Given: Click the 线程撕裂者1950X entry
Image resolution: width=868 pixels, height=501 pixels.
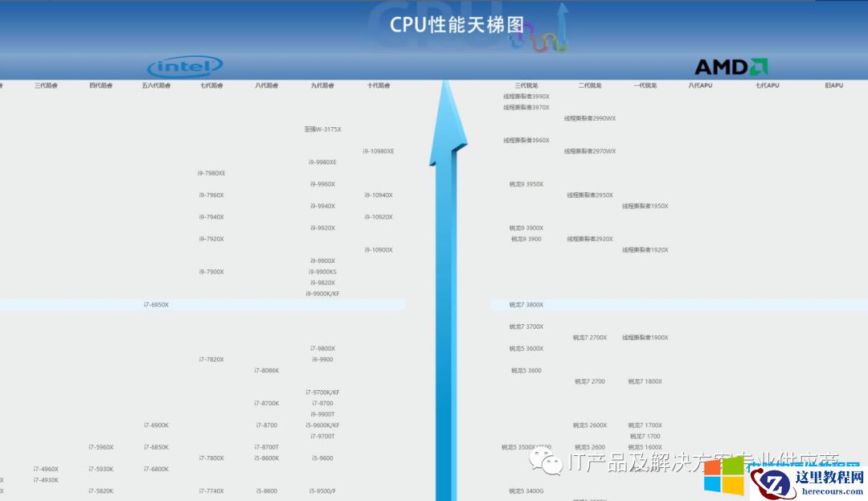Looking at the screenshot, I should (645, 206).
